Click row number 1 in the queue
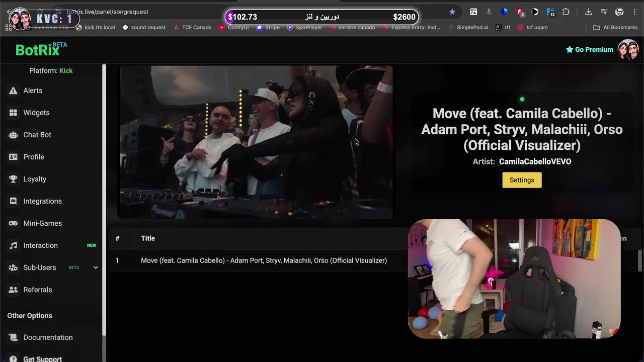 pyautogui.click(x=117, y=260)
